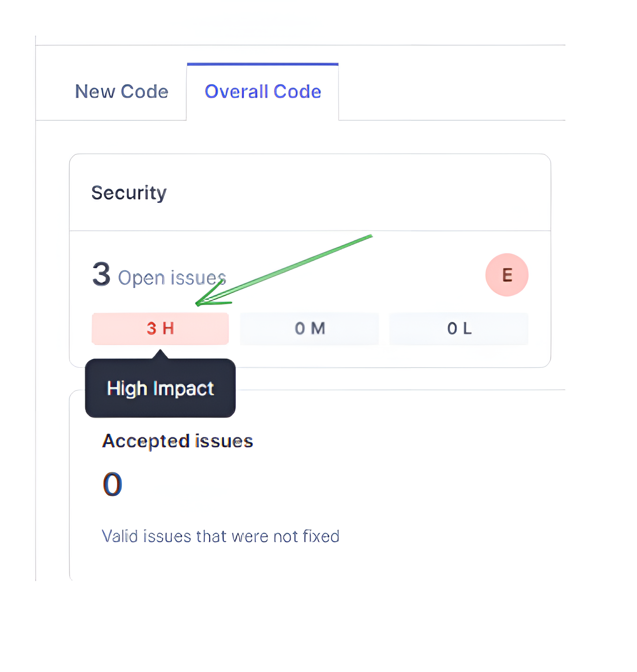This screenshot has height=672, width=637.
Task: Click the large 3 open issues count
Action: tap(101, 274)
